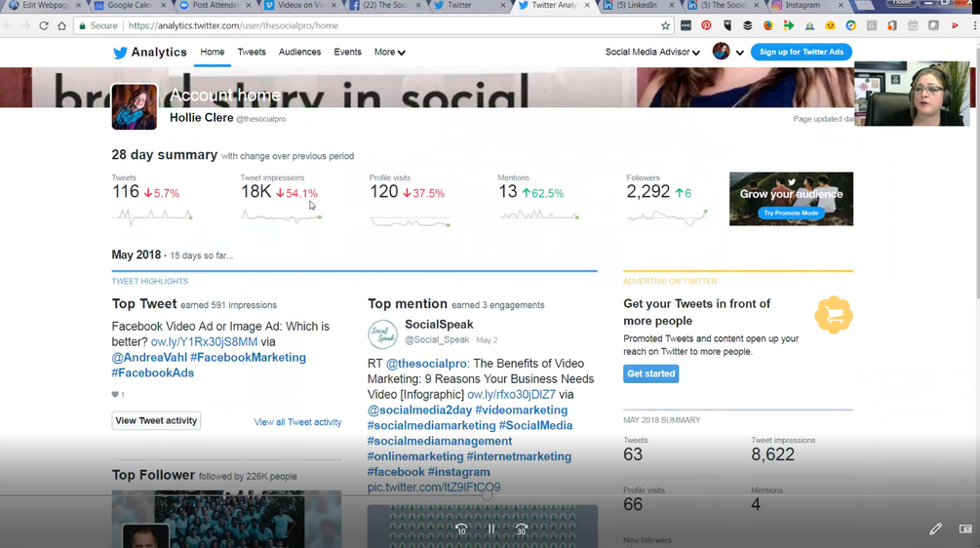This screenshot has height=548, width=980.
Task: Switch to the Post Attendee browser tab
Action: tap(215, 6)
